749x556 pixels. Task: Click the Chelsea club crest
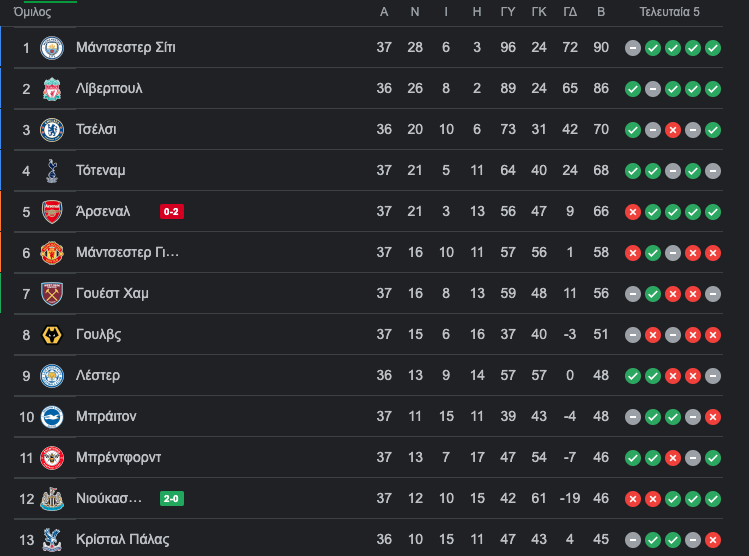pos(52,130)
